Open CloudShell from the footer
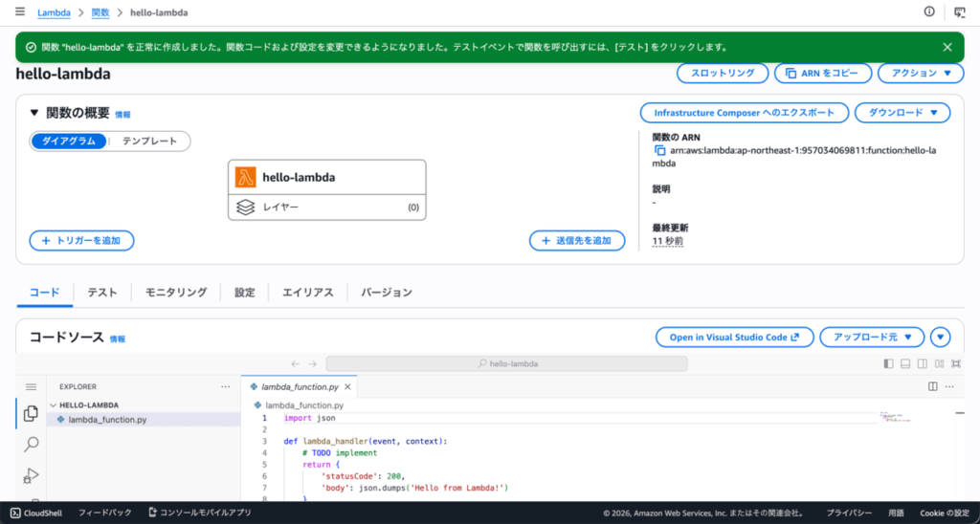Screen dimensions: 980x524 36,513
